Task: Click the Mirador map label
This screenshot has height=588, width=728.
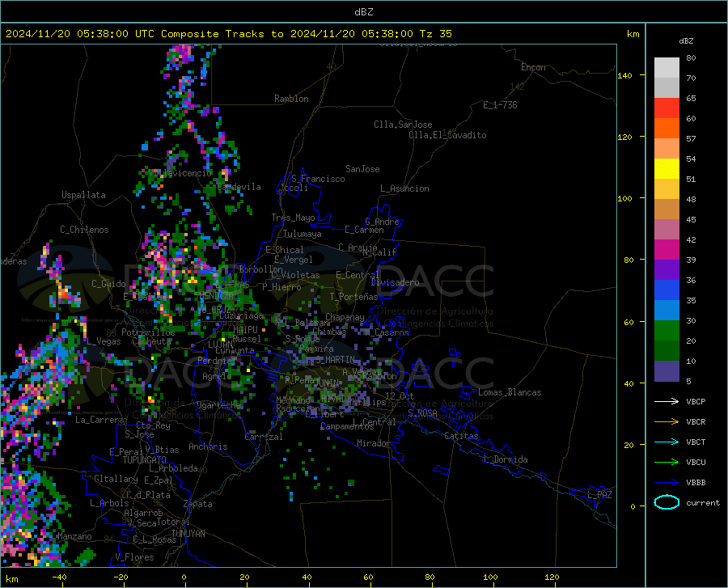Action: tap(374, 444)
